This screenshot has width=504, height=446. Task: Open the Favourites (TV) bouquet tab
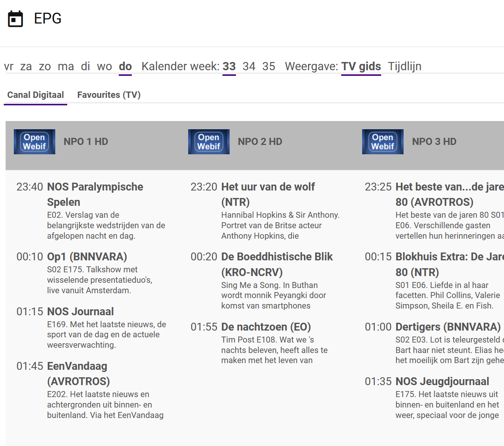tap(109, 95)
